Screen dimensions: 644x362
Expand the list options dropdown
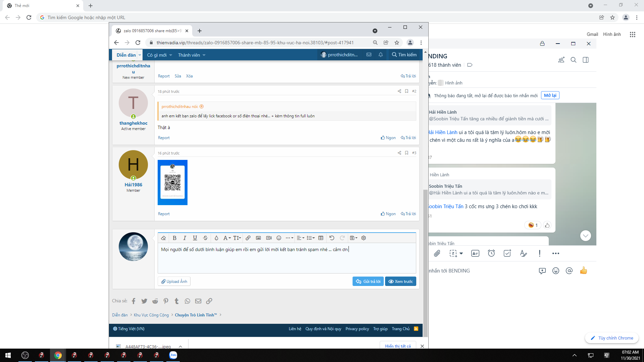[x=311, y=238]
